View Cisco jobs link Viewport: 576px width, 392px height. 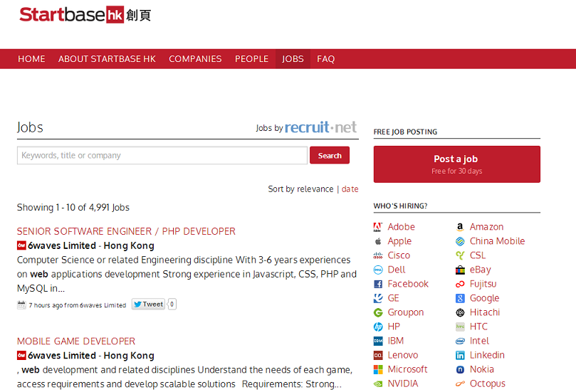click(x=399, y=255)
